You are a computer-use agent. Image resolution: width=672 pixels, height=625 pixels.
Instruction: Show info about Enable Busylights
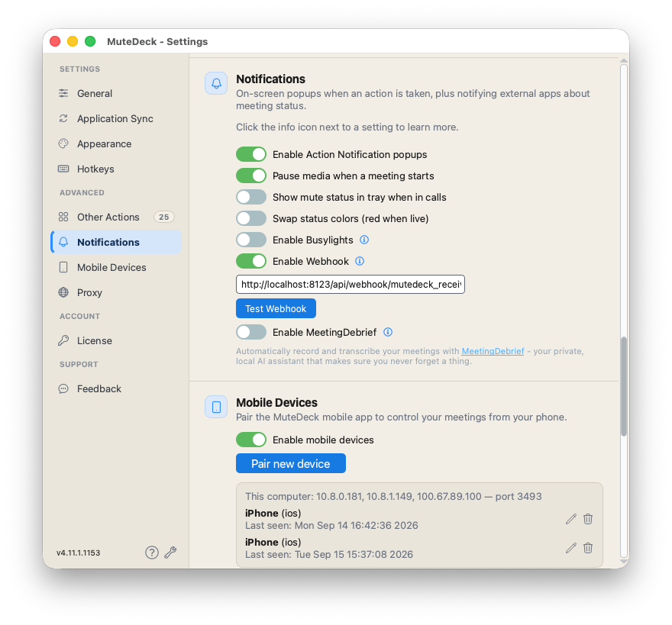click(364, 240)
